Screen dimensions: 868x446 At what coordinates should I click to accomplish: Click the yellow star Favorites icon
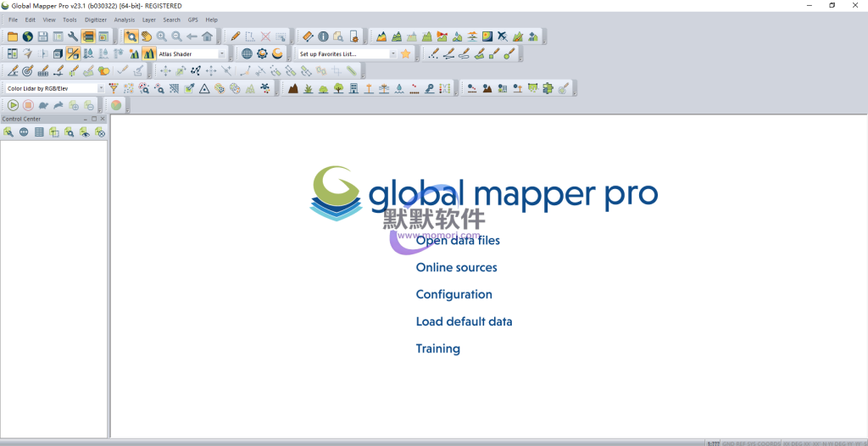click(x=405, y=54)
